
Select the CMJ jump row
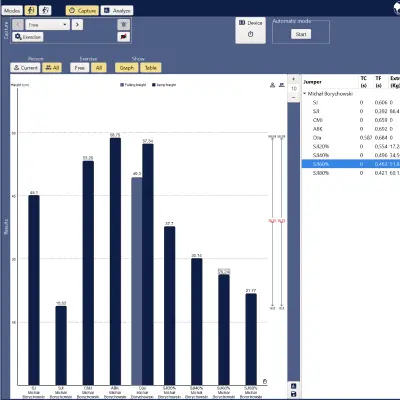click(351, 120)
